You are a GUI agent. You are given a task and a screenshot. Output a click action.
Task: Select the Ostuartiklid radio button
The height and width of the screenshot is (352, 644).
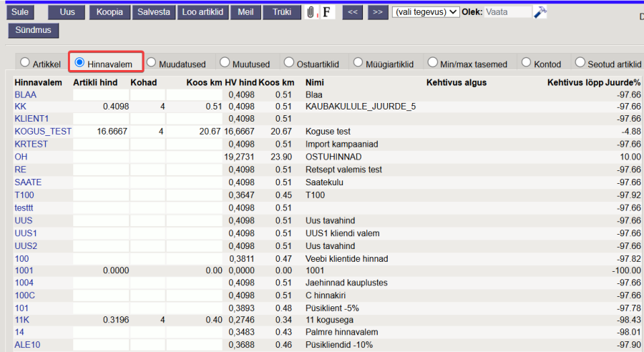(x=289, y=62)
